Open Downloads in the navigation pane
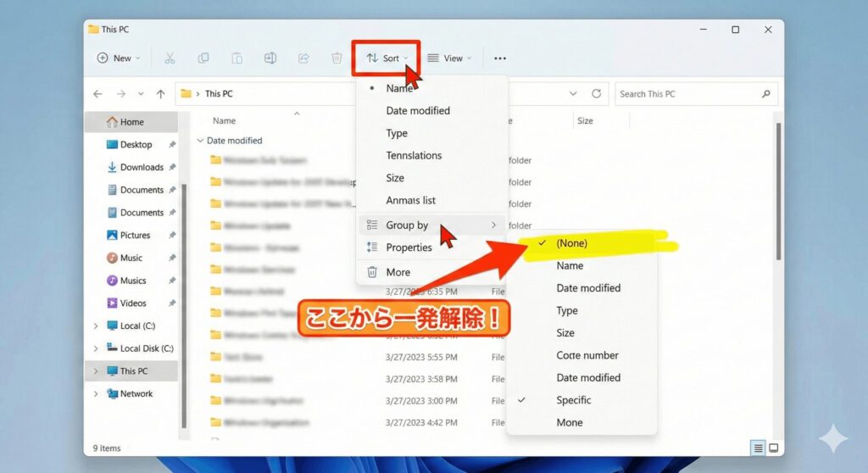 click(x=141, y=168)
